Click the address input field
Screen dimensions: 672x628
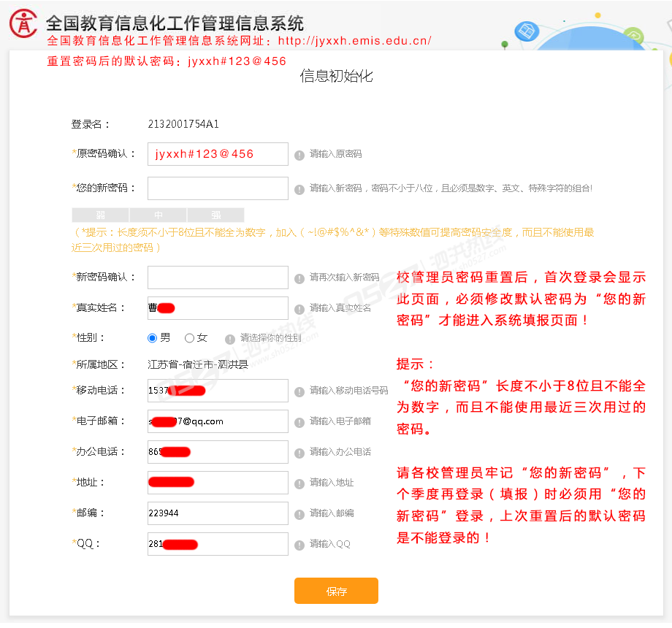tap(218, 483)
